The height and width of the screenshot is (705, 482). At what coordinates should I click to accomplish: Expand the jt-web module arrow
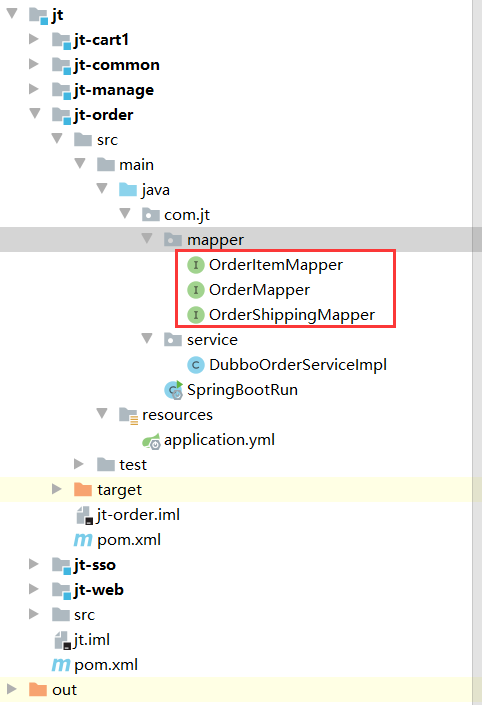click(34, 589)
